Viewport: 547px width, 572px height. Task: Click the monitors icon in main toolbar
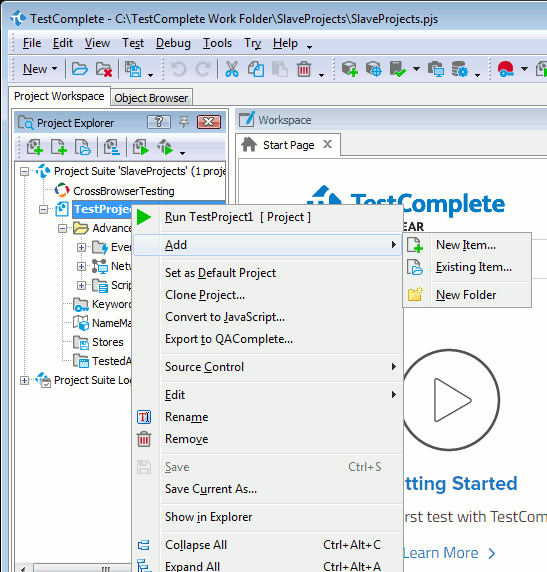point(436,69)
